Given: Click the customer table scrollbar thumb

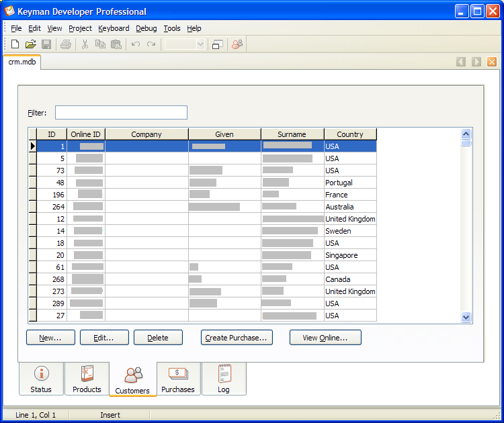Looking at the screenshot, I should coord(466,143).
